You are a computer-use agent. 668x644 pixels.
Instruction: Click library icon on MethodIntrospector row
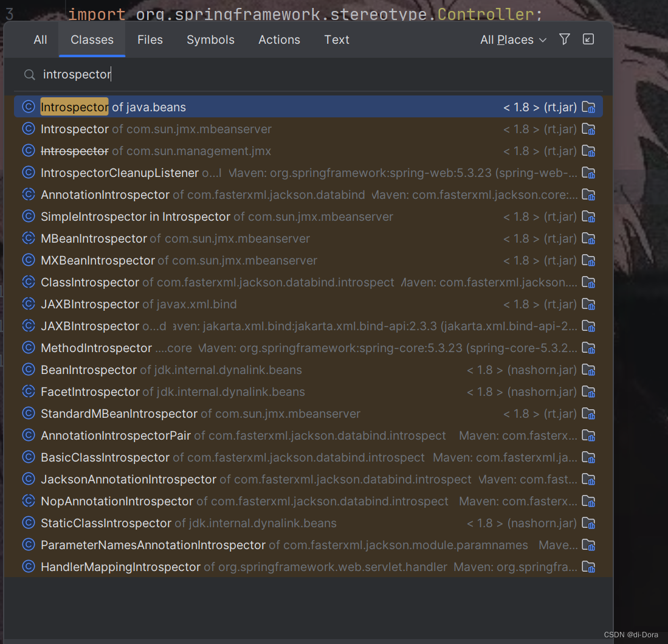[x=588, y=348]
